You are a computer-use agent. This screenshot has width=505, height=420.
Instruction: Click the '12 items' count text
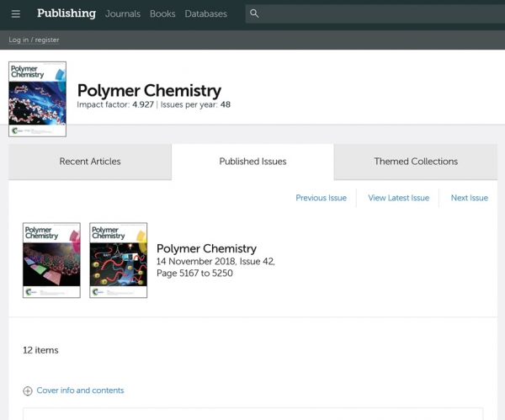[40, 350]
